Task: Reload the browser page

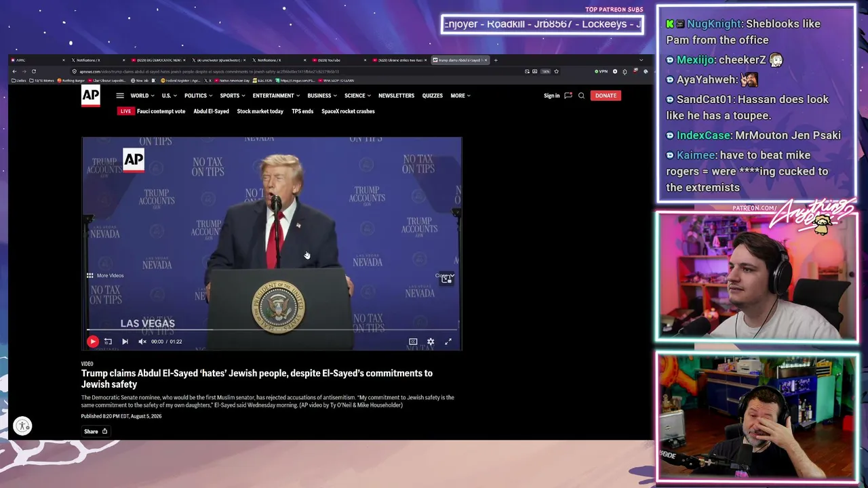Action: [x=33, y=71]
